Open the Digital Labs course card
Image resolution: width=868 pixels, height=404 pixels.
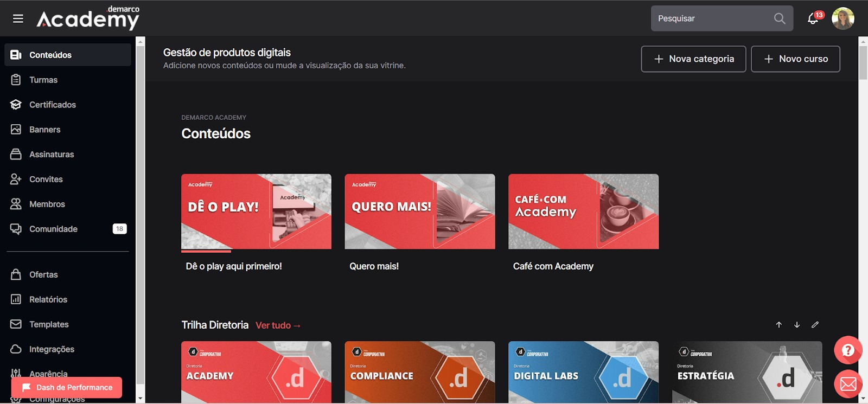tap(583, 372)
